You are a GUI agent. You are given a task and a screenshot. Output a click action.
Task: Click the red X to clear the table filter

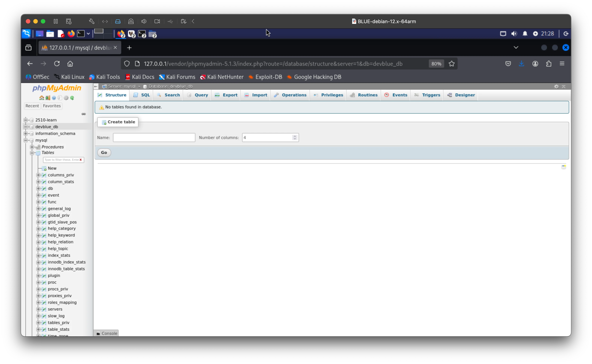[81, 160]
